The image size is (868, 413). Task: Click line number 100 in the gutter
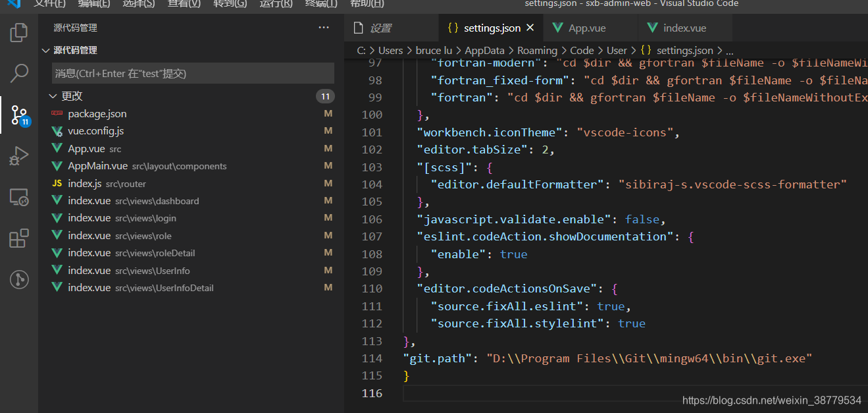372,115
